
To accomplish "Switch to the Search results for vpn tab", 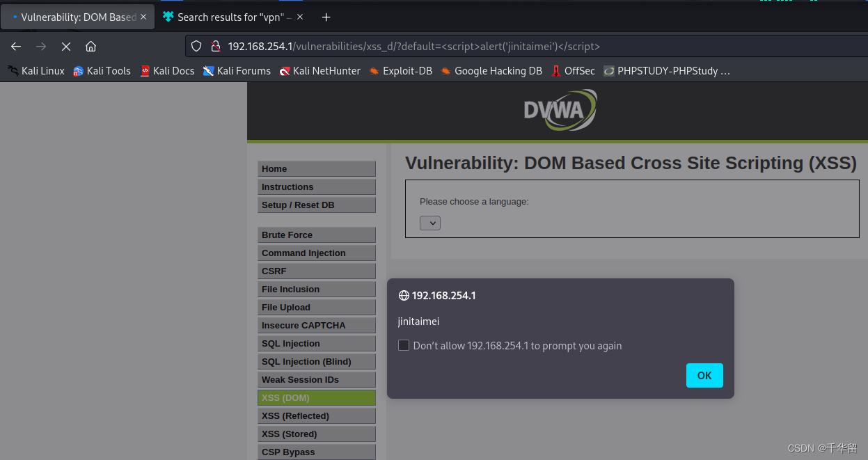I will pos(233,17).
